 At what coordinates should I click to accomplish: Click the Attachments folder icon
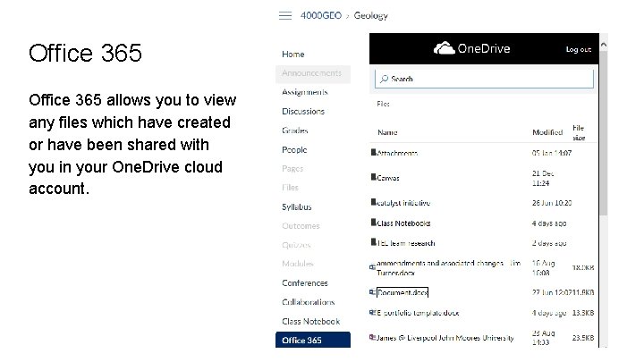373,152
